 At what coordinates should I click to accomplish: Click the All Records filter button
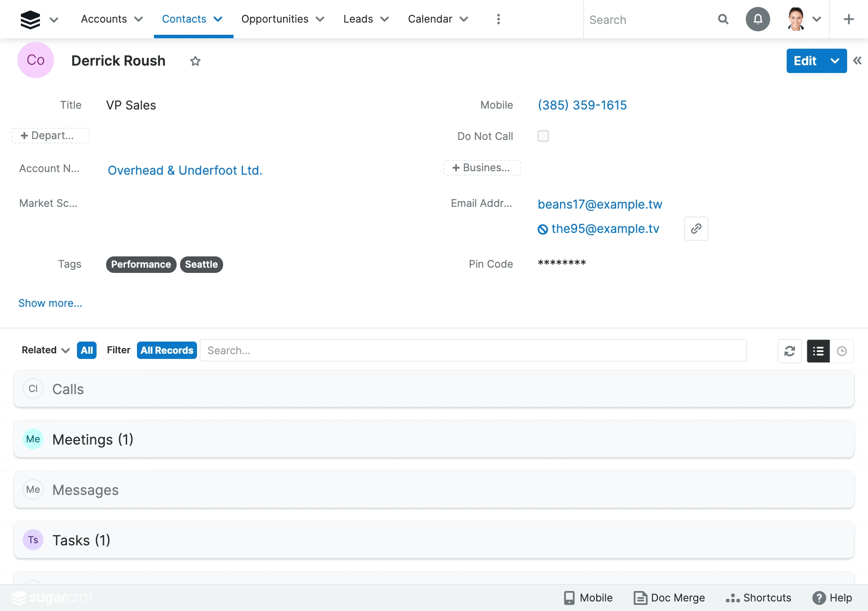coord(167,350)
